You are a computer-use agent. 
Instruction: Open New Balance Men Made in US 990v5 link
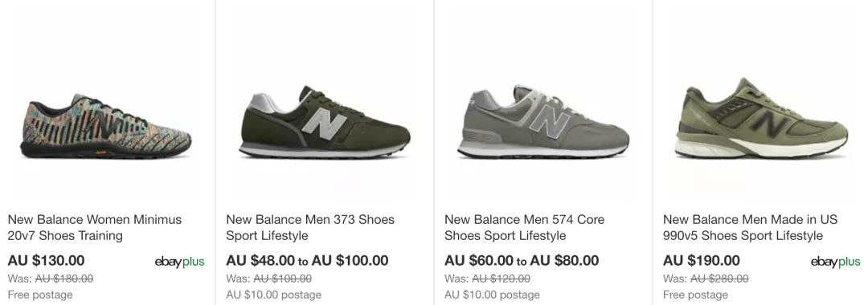(750, 228)
